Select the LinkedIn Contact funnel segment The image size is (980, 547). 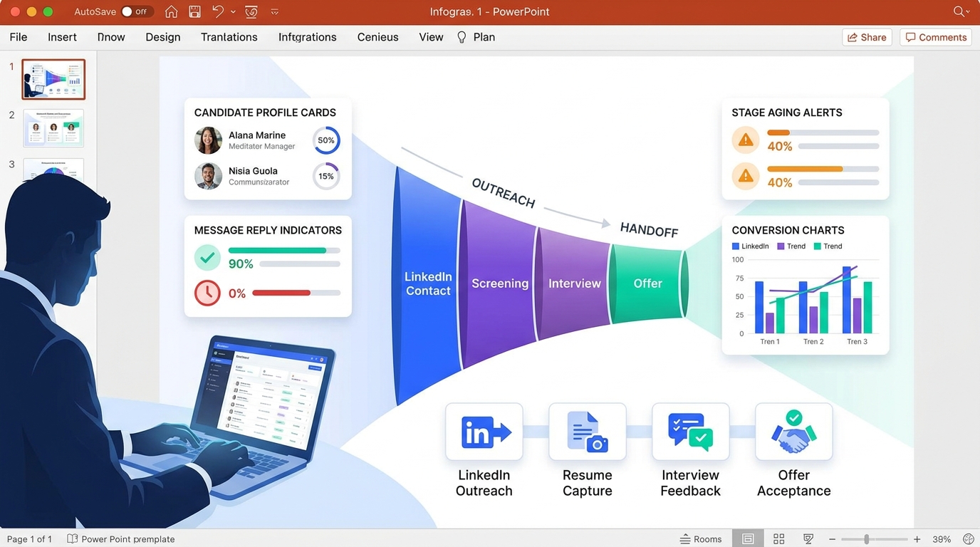coord(427,283)
